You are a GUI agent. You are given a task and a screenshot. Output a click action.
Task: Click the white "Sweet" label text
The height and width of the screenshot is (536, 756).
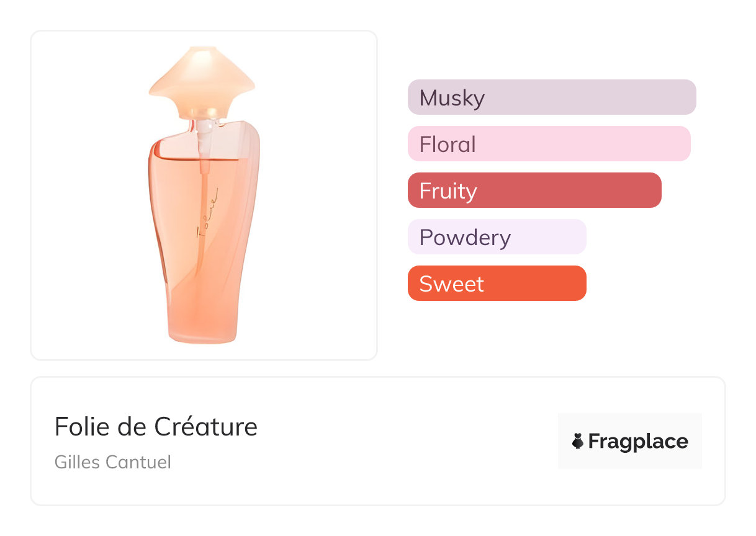click(x=451, y=284)
